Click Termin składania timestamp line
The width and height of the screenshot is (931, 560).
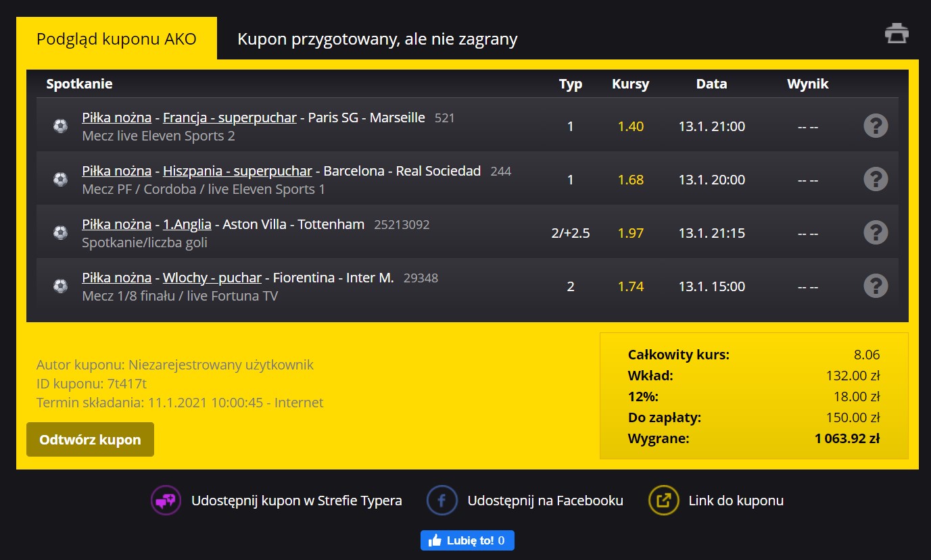[x=180, y=403]
